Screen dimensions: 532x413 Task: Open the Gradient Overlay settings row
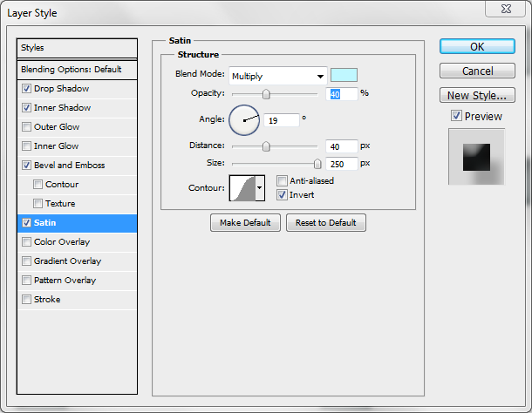pyautogui.click(x=77, y=261)
